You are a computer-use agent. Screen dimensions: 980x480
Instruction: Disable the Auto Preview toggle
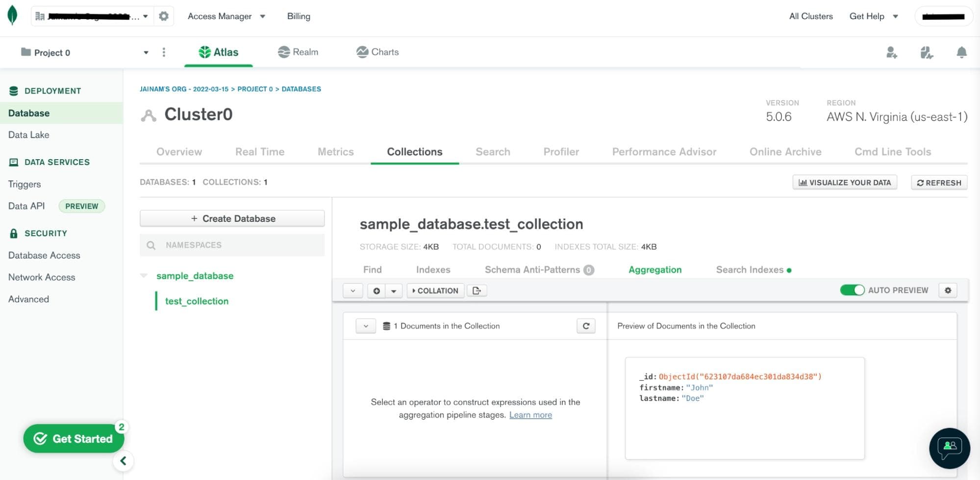coord(852,290)
